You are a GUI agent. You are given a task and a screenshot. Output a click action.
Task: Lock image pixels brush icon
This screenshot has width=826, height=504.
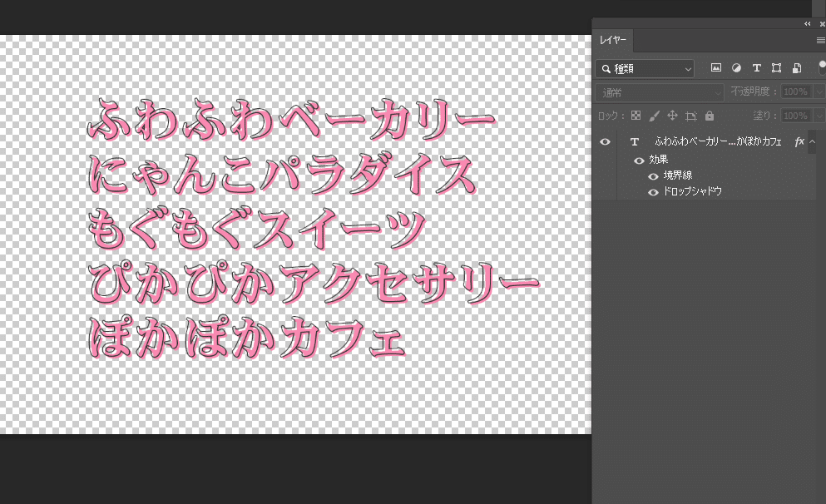point(655,116)
